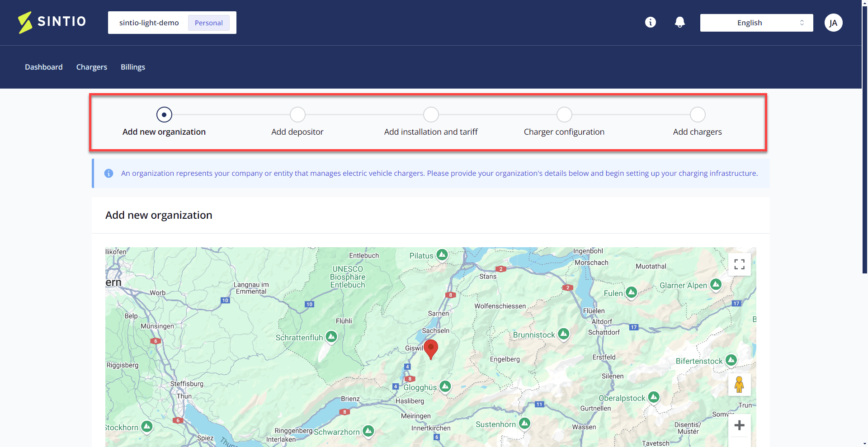Open the Chargers menu item
This screenshot has height=447, width=868.
(92, 67)
